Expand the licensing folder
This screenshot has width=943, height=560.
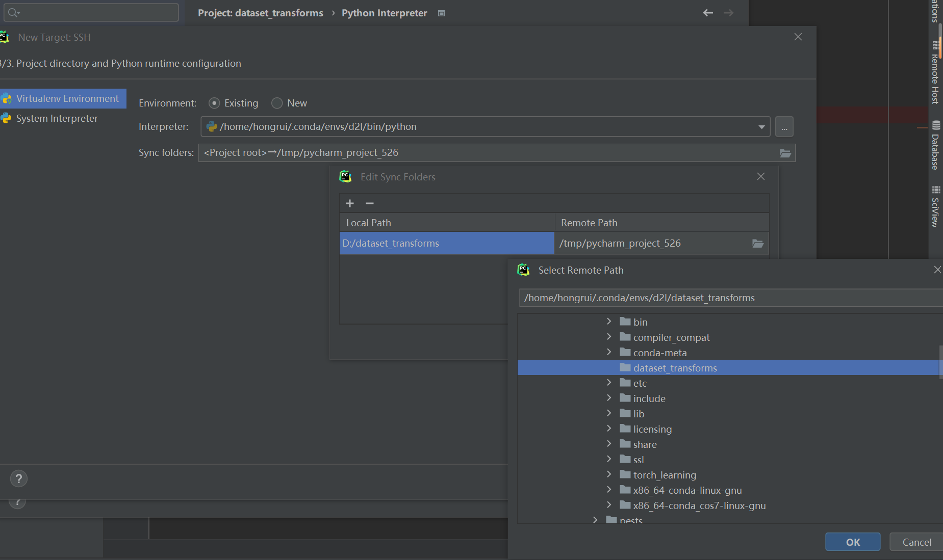coord(609,429)
